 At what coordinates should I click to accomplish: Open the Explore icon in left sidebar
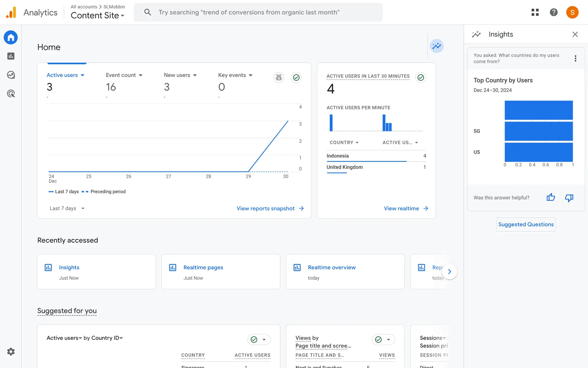(x=11, y=75)
